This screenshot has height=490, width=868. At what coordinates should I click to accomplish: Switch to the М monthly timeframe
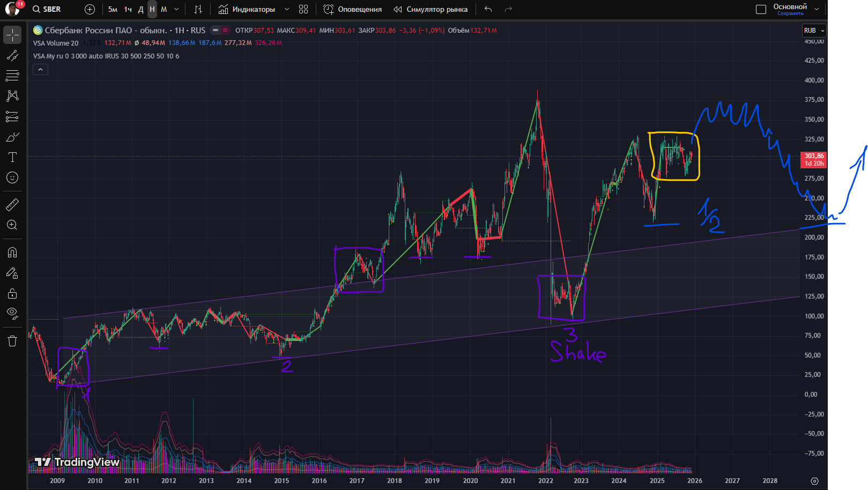(x=164, y=9)
